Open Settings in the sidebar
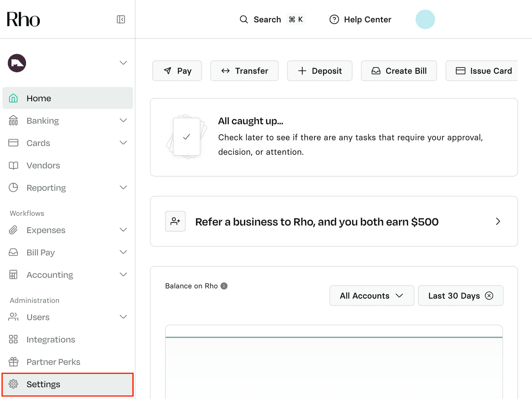Screen dimensions: 532x399 [43, 384]
